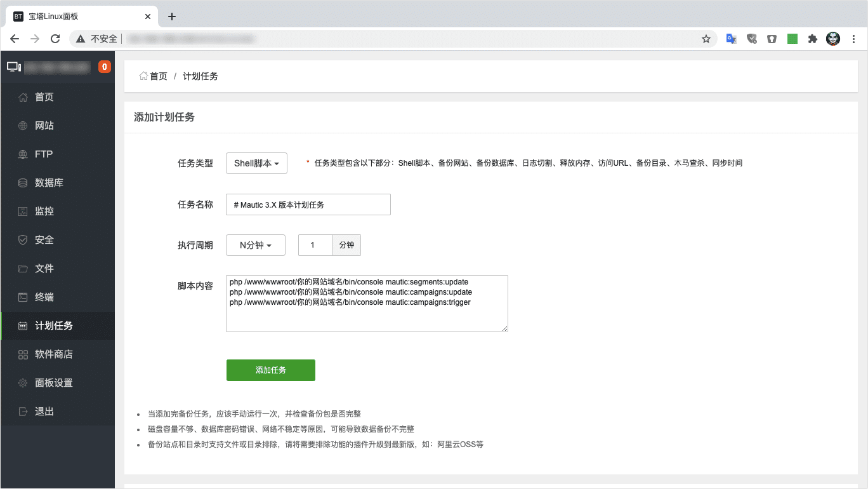This screenshot has height=489, width=868.
Task: Click the shield extension icon
Action: (x=752, y=39)
